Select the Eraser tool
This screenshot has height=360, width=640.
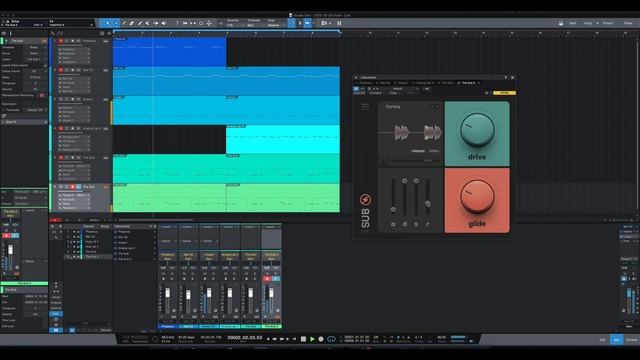(x=131, y=23)
